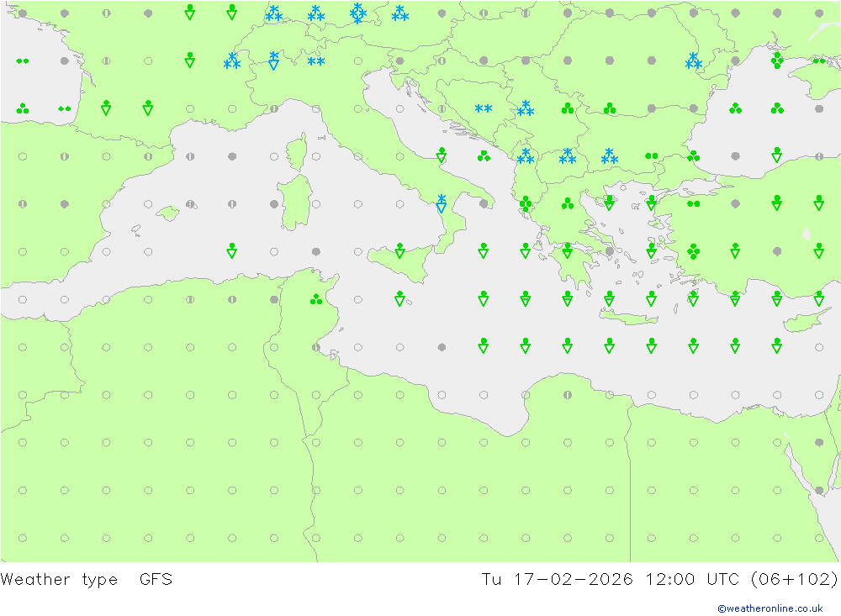Click the "Weather type" caption text
Image resolution: width=841 pixels, height=616 pixels.
59,580
